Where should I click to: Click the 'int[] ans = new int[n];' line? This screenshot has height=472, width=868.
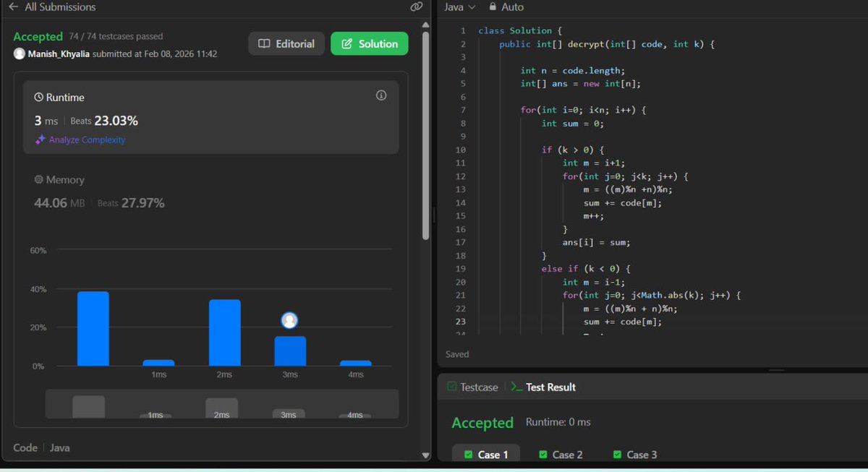click(x=580, y=83)
